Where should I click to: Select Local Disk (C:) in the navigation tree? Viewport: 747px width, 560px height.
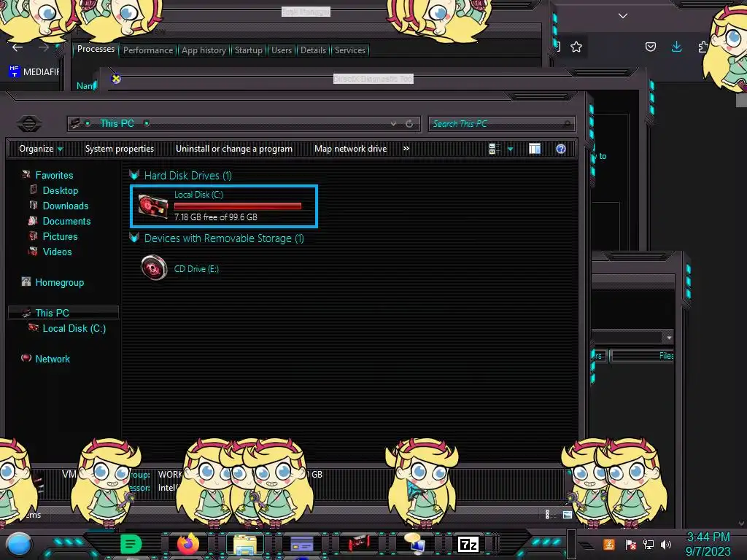click(x=74, y=328)
